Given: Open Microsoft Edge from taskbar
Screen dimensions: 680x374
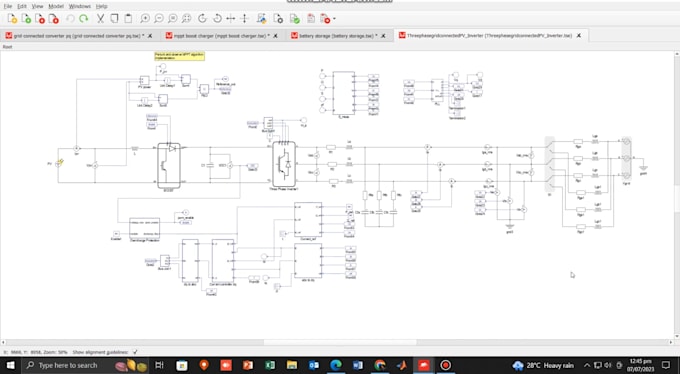Looking at the screenshot, I should (336, 365).
